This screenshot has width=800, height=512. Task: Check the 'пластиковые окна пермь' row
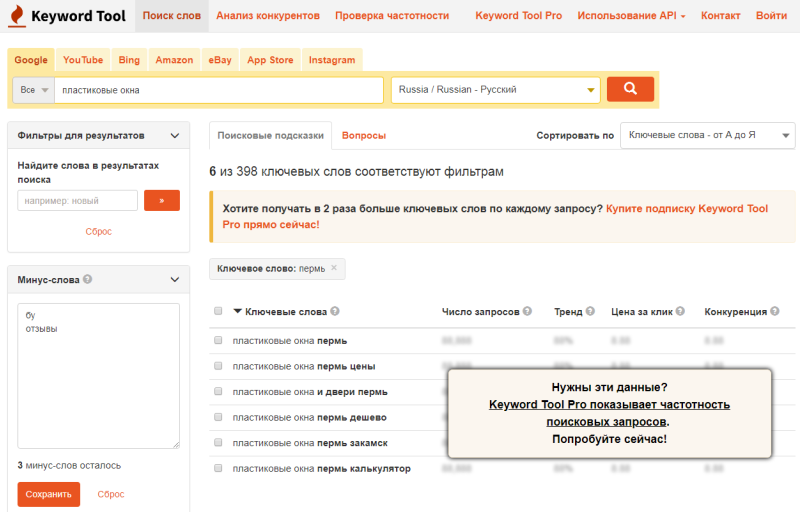click(x=218, y=340)
